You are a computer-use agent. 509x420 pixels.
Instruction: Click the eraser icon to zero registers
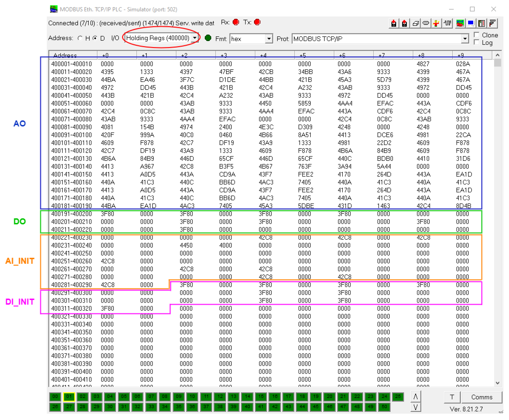[x=415, y=23]
